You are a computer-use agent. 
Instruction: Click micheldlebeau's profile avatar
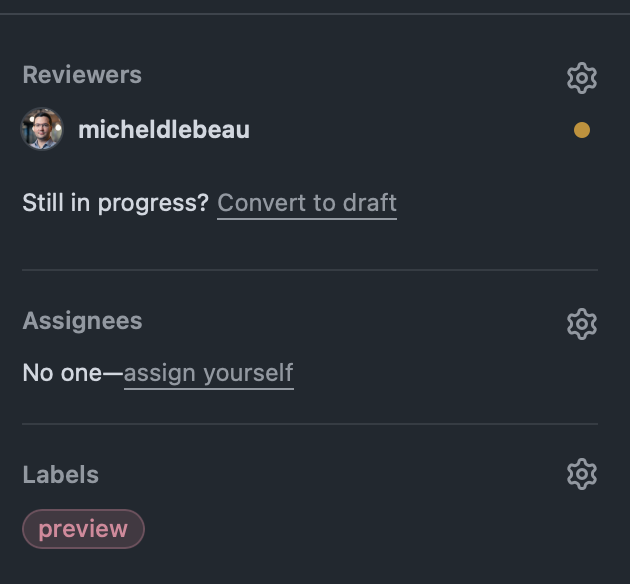pyautogui.click(x=42, y=130)
